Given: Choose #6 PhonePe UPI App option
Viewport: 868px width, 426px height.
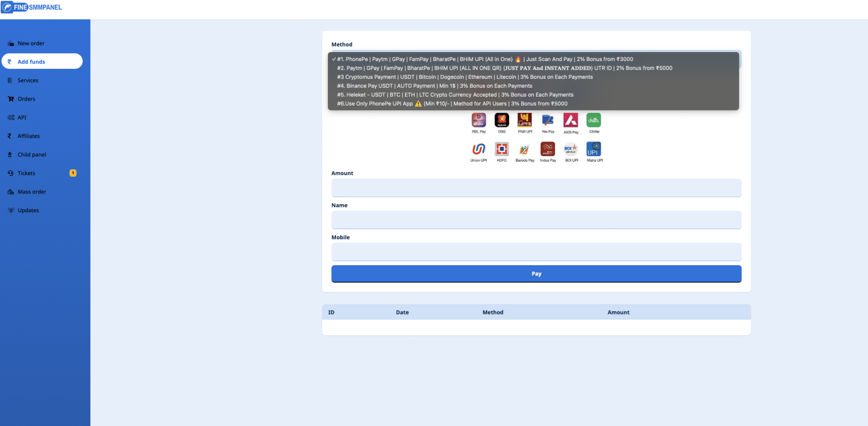Looking at the screenshot, I should pyautogui.click(x=452, y=104).
